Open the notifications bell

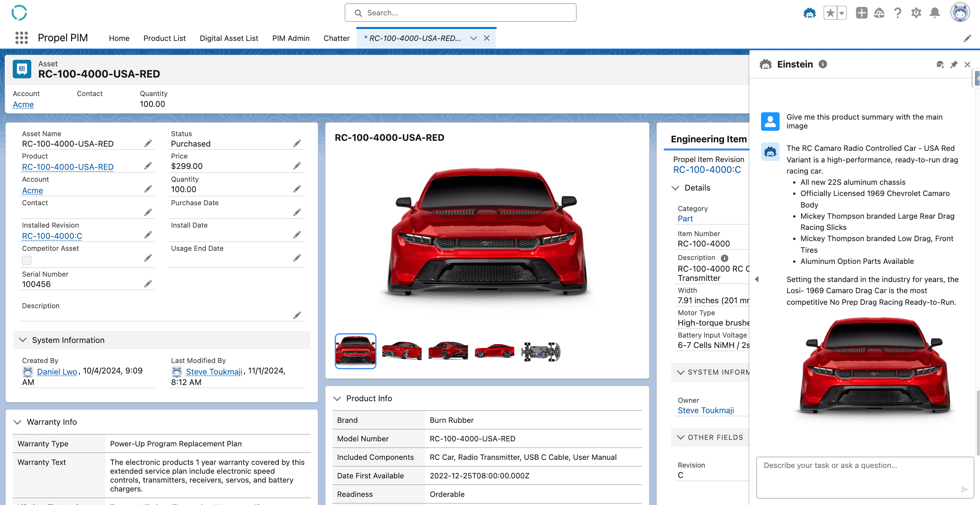coord(934,13)
